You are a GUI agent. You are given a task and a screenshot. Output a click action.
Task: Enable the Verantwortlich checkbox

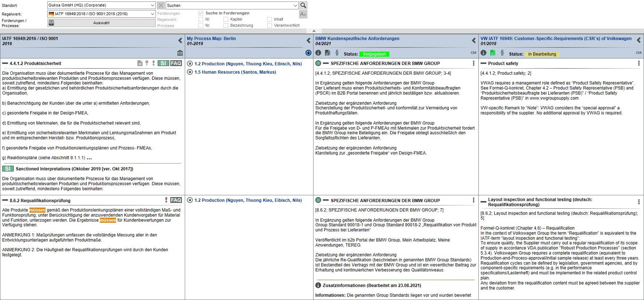269,25
